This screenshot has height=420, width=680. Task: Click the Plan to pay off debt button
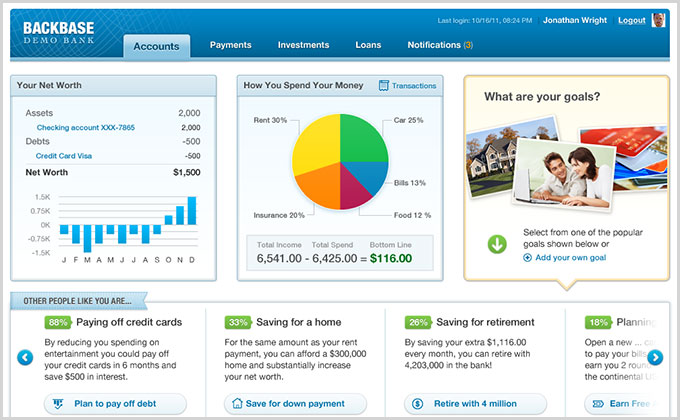[115, 404]
